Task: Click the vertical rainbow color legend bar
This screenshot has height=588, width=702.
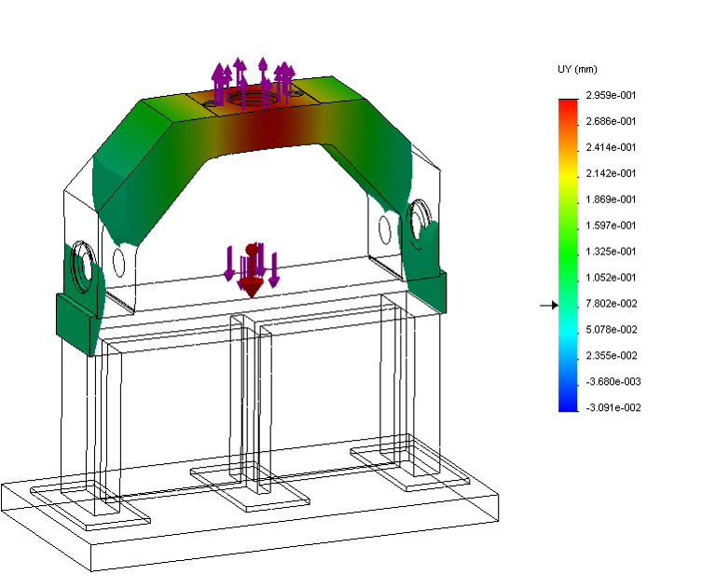Action: click(x=568, y=255)
